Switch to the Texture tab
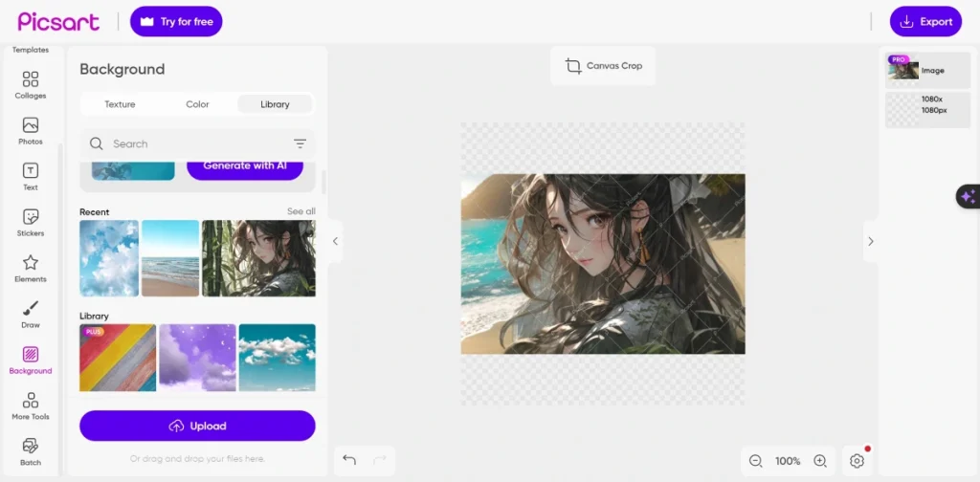This screenshot has width=980, height=482. [x=120, y=104]
